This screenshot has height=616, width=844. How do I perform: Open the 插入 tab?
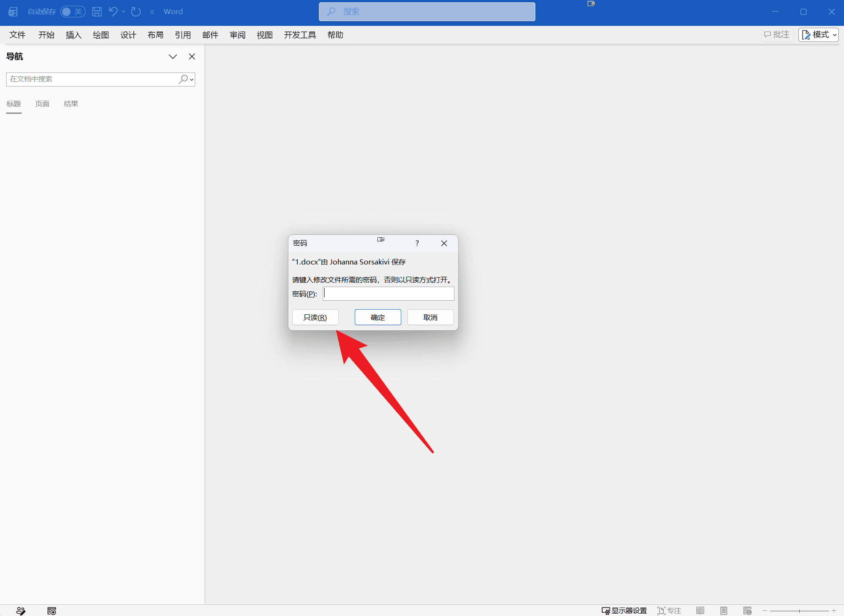click(x=73, y=35)
